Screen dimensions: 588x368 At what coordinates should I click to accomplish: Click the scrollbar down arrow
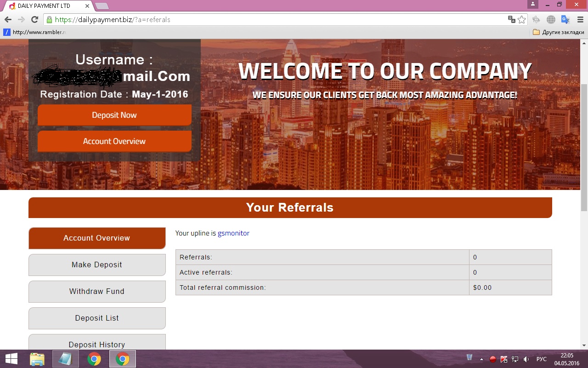point(584,345)
